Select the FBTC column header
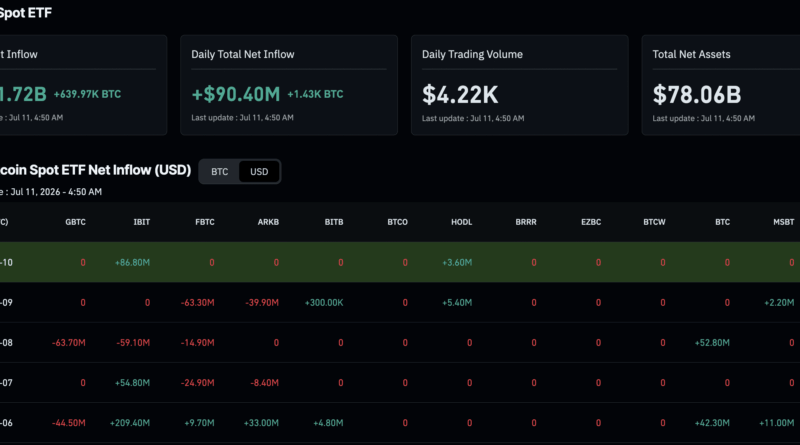The width and height of the screenshot is (800, 445). tap(205, 222)
